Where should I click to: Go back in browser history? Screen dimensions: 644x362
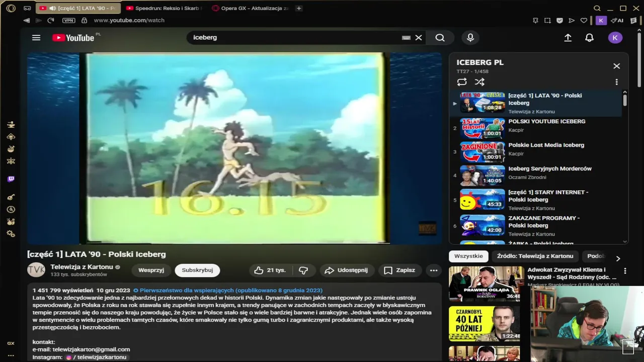click(x=27, y=21)
